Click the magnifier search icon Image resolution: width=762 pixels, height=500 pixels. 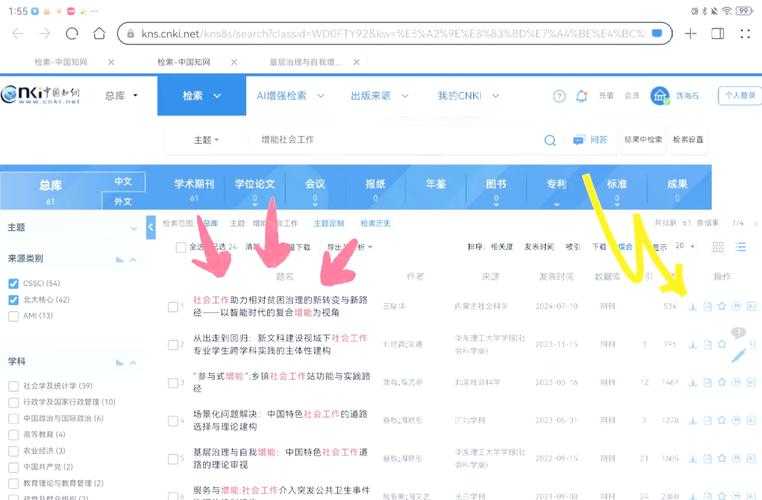[x=550, y=140]
